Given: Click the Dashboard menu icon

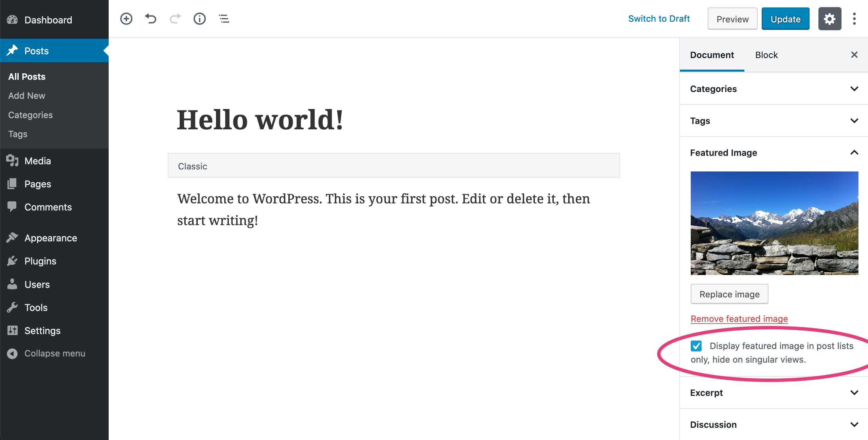Looking at the screenshot, I should pos(12,20).
